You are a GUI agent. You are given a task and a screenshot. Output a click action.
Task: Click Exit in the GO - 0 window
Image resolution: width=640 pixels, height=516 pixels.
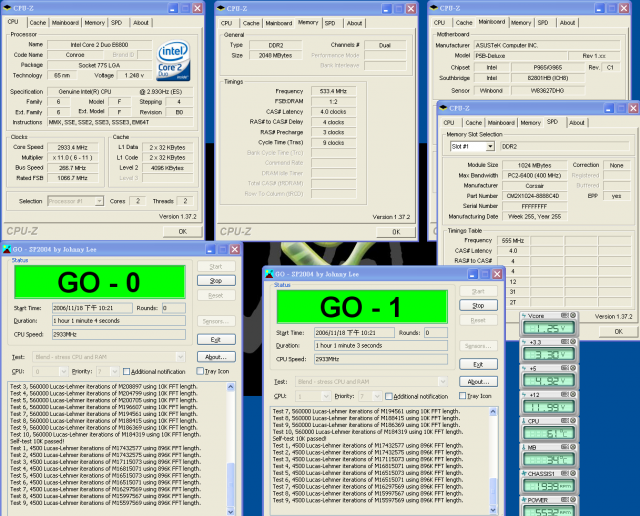[x=216, y=340]
